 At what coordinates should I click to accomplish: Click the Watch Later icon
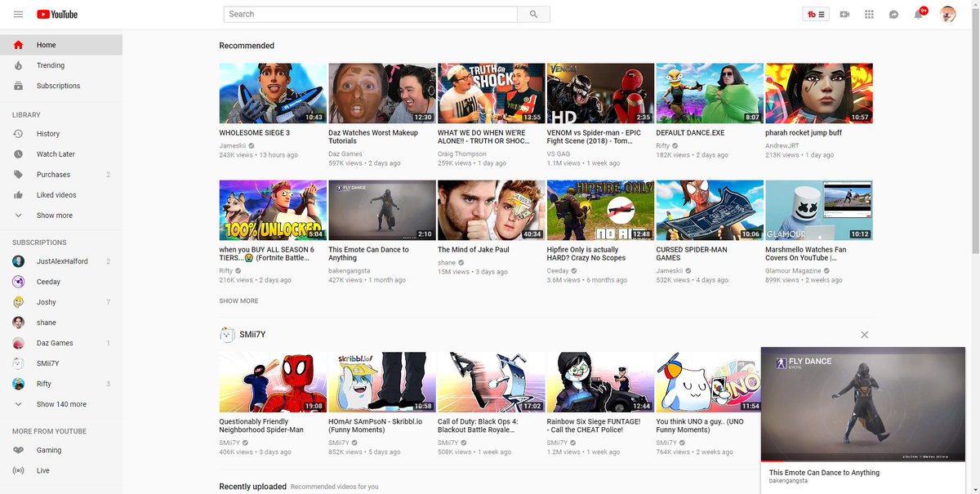[18, 154]
